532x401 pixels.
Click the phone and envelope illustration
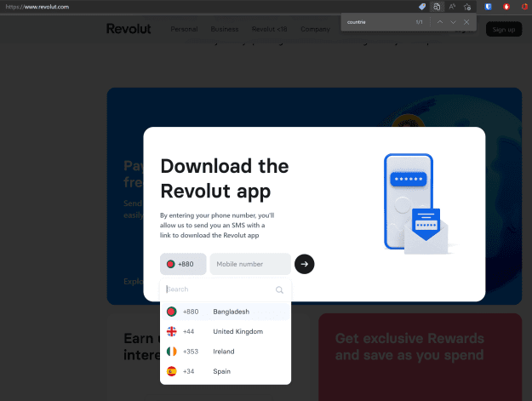pyautogui.click(x=418, y=203)
